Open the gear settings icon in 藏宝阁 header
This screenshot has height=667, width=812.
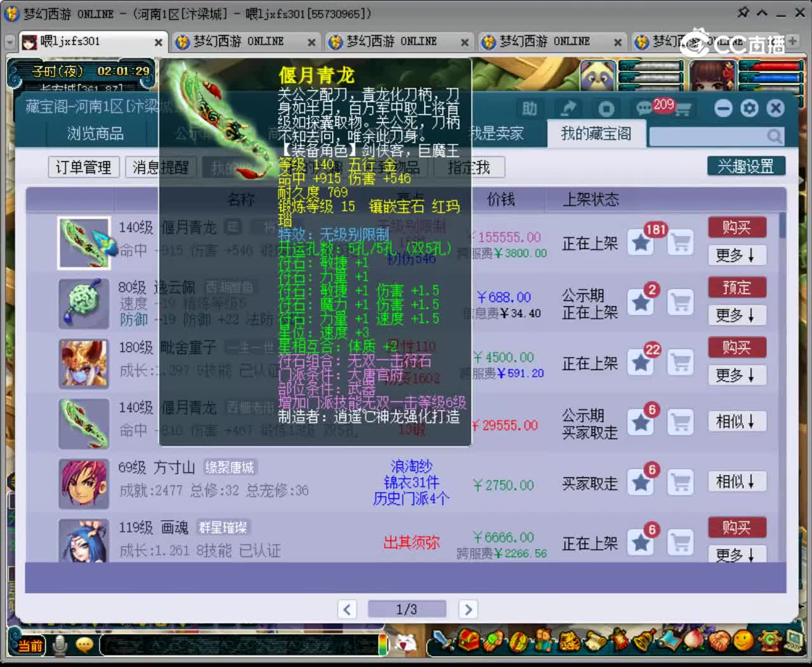click(750, 108)
